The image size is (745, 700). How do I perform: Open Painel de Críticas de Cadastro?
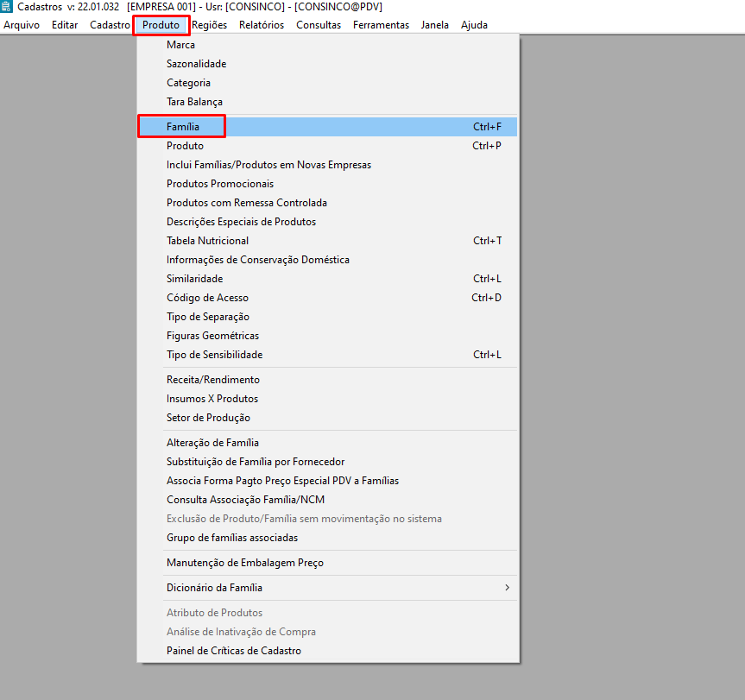click(x=327, y=651)
